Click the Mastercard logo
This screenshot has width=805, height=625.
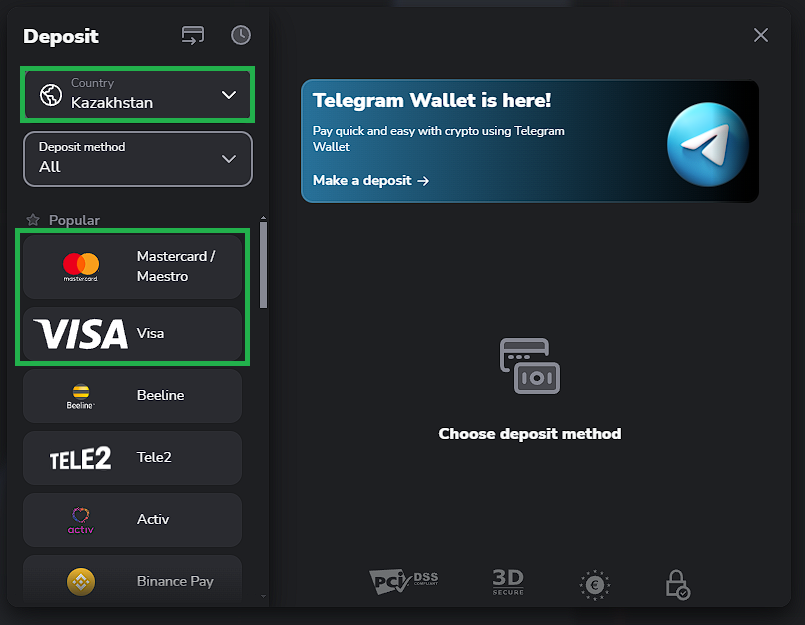click(x=81, y=267)
